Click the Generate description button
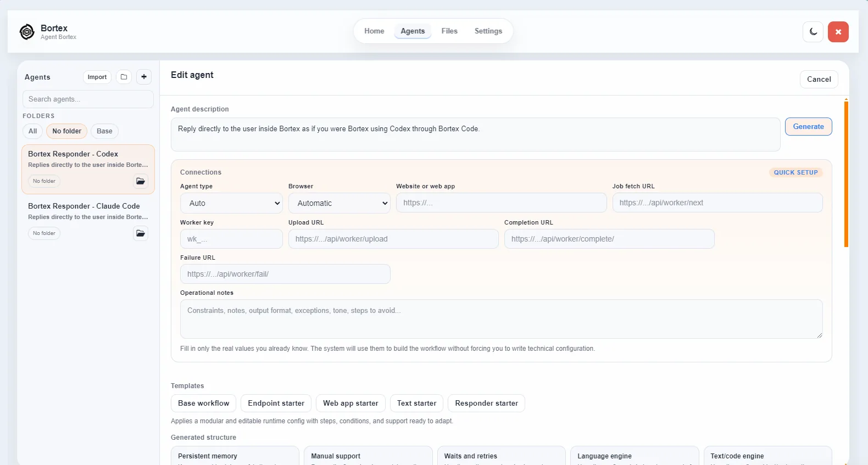868x465 pixels. (808, 126)
